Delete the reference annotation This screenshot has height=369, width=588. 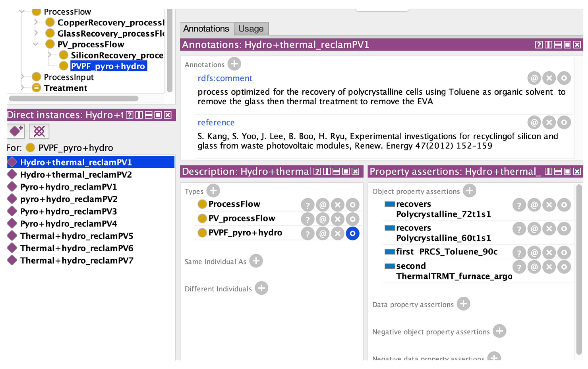549,122
